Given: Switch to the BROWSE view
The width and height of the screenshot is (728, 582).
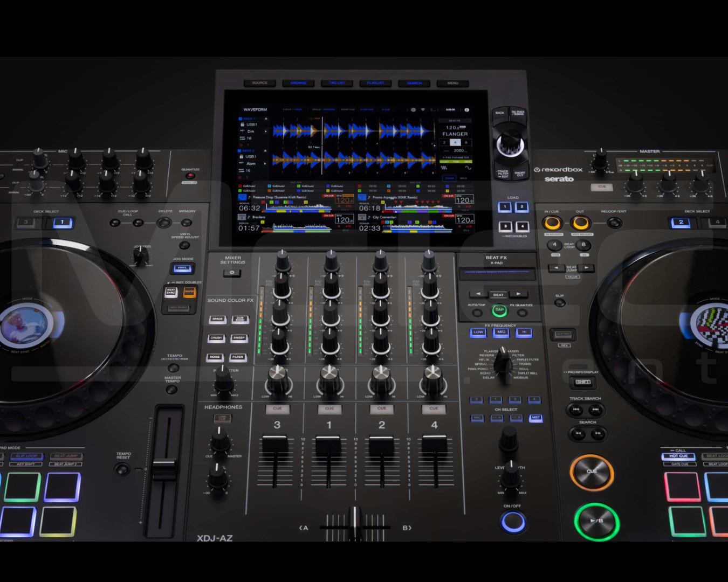Looking at the screenshot, I should pos(298,83).
